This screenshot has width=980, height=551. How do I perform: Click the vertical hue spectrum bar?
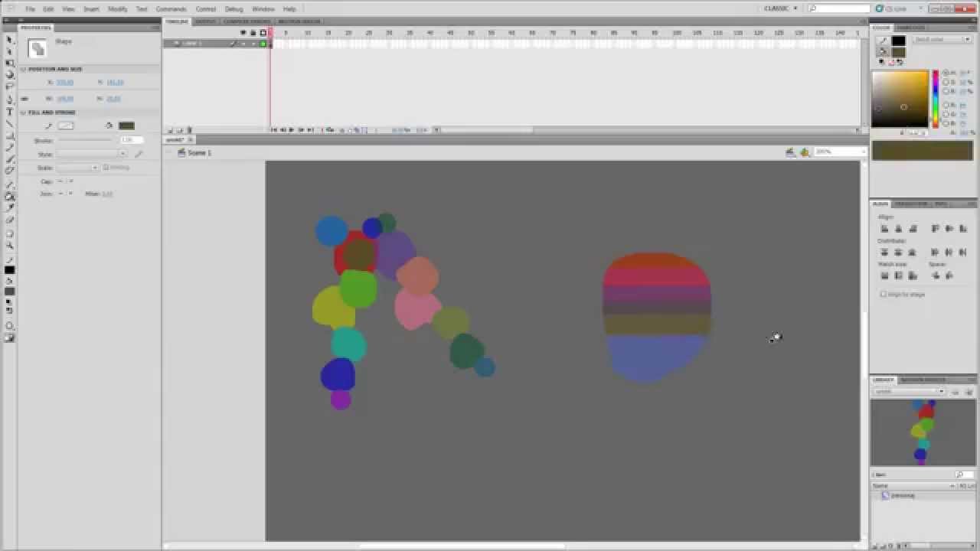[x=935, y=99]
